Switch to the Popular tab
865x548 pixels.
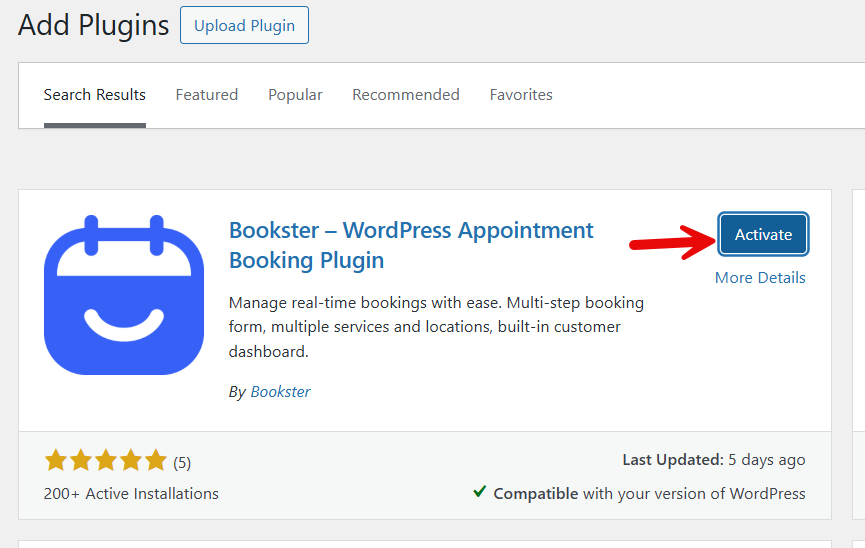tap(295, 95)
